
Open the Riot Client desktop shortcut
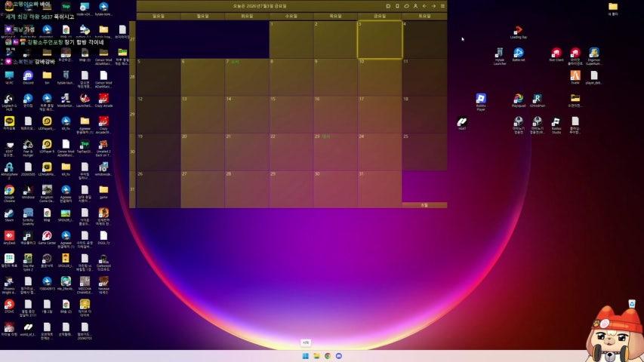[x=556, y=54]
